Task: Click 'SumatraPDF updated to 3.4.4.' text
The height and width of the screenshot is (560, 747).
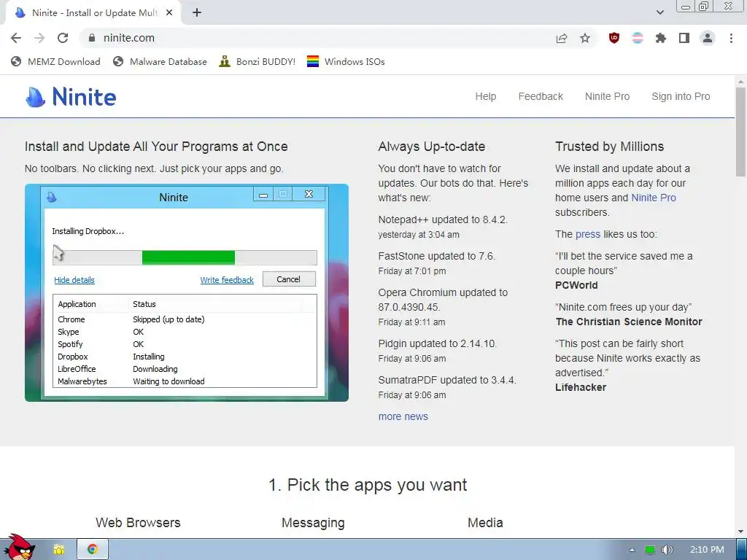Action: [x=447, y=380]
